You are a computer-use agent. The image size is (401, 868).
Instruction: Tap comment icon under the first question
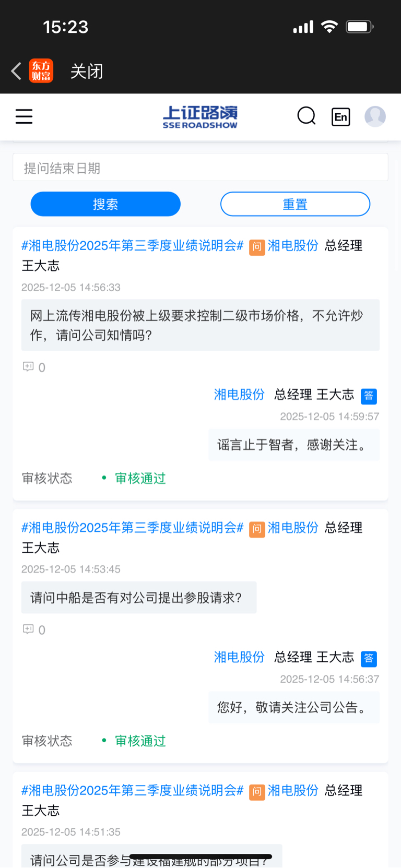pyautogui.click(x=28, y=367)
